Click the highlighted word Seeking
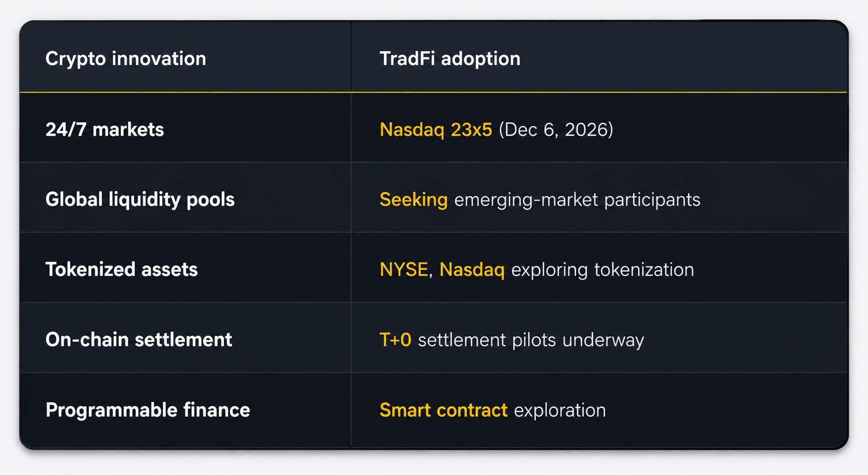 (x=414, y=200)
